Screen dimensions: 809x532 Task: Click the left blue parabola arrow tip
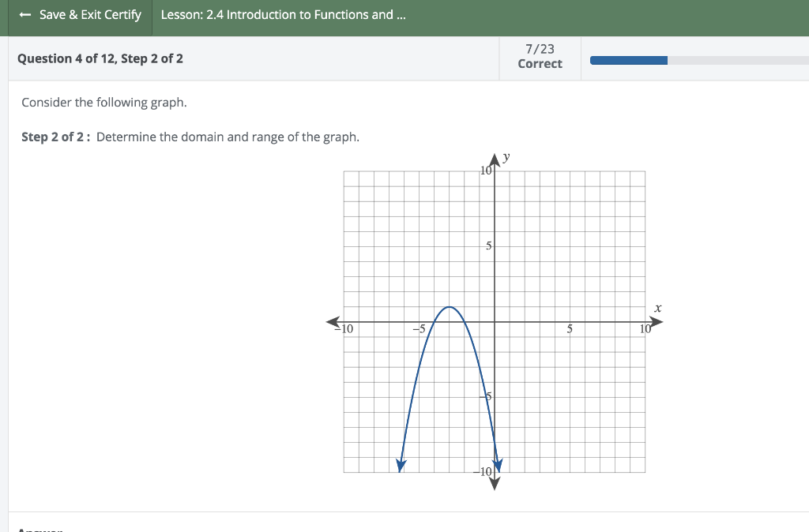point(401,466)
